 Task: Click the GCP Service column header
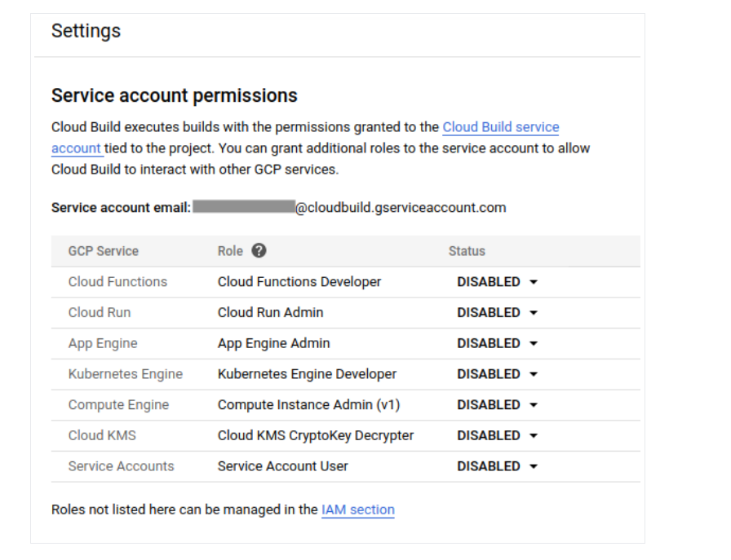pos(104,251)
